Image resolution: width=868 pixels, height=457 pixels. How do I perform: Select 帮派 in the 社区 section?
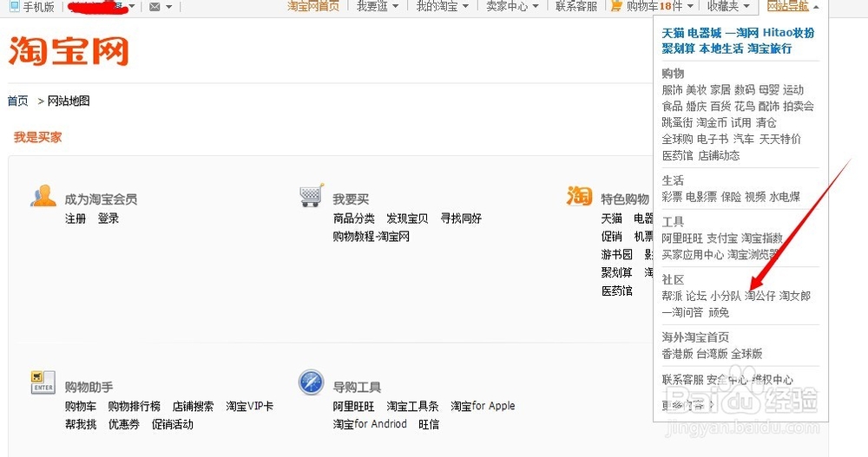[x=672, y=296]
